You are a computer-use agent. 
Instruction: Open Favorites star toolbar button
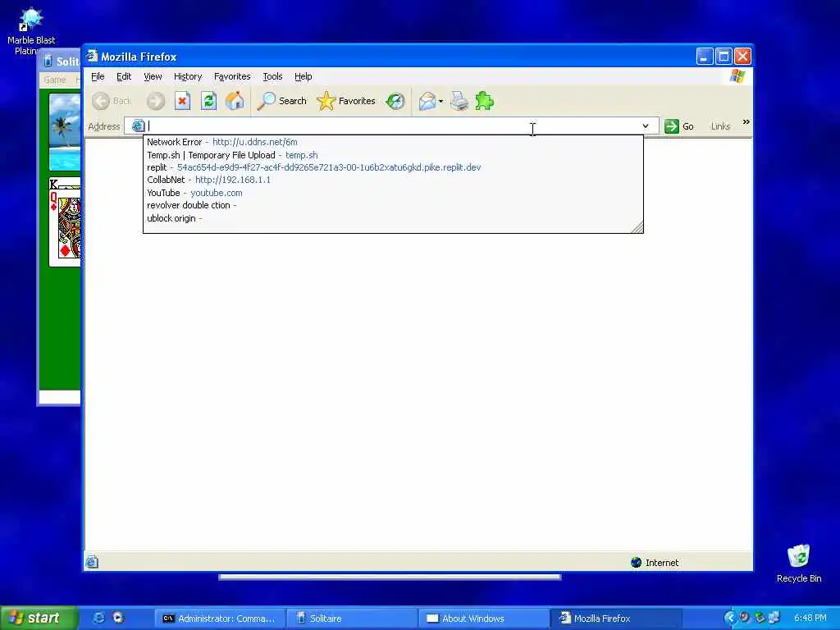pos(345,101)
